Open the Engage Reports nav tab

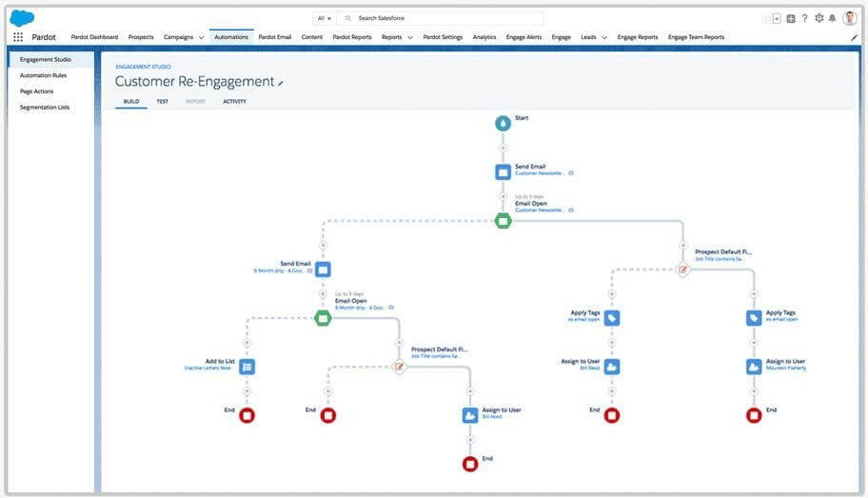pyautogui.click(x=638, y=37)
